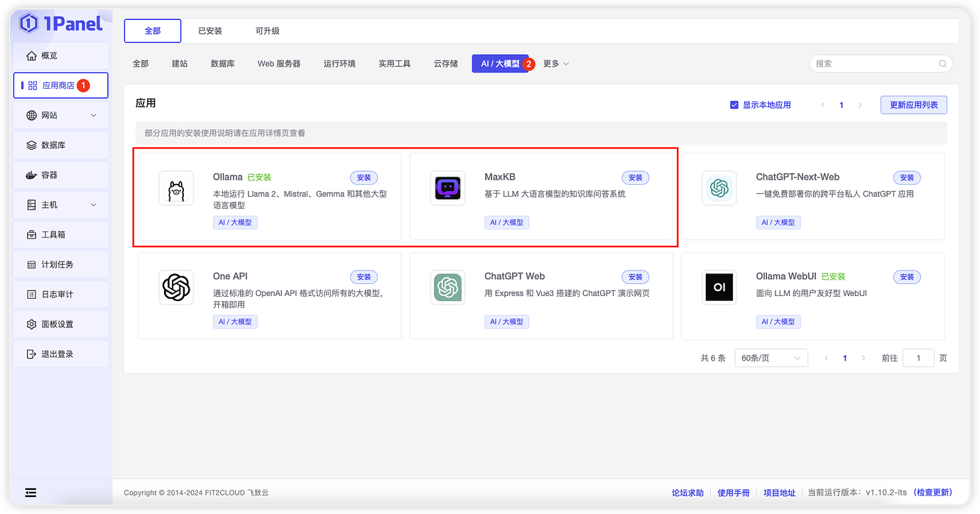Select the ChatGPT-Next-Web app icon
Screen dimensions: 980x514
pos(719,187)
